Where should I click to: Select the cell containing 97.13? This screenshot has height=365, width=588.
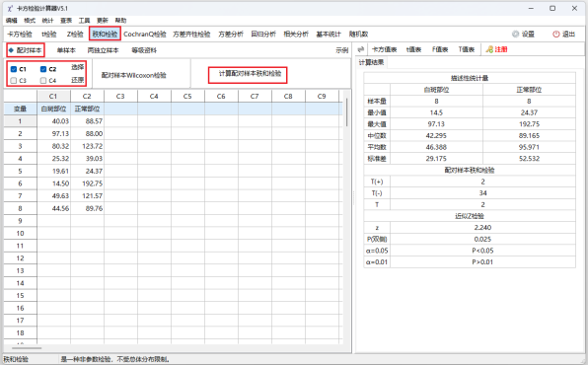pyautogui.click(x=53, y=133)
